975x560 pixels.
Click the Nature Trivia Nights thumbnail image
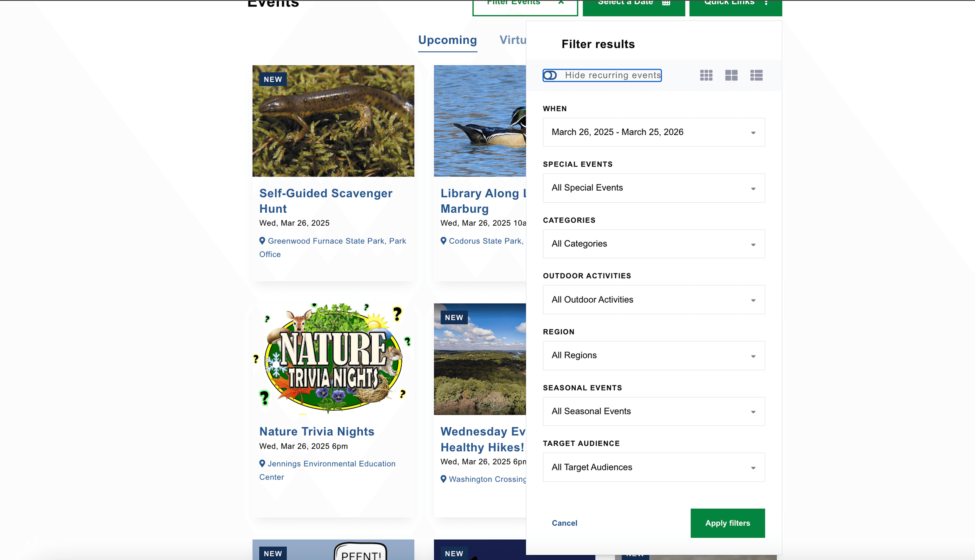tap(333, 359)
